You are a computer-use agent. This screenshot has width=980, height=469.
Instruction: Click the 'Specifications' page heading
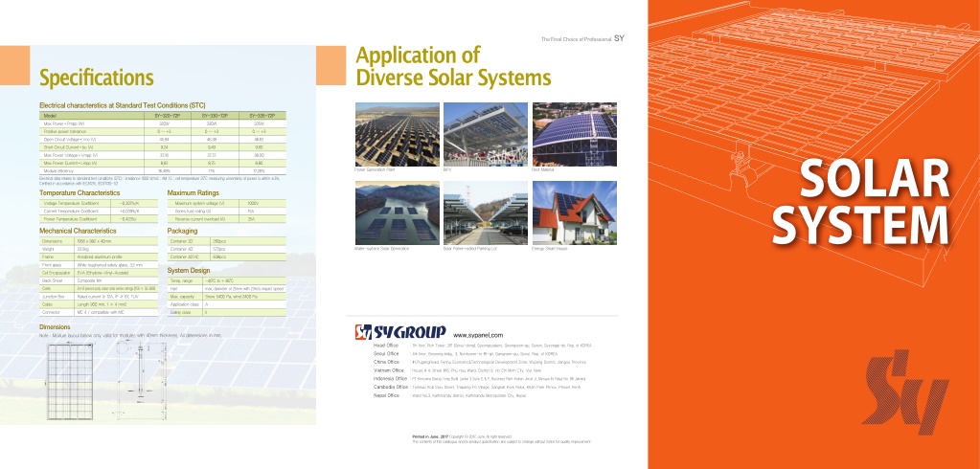point(96,78)
